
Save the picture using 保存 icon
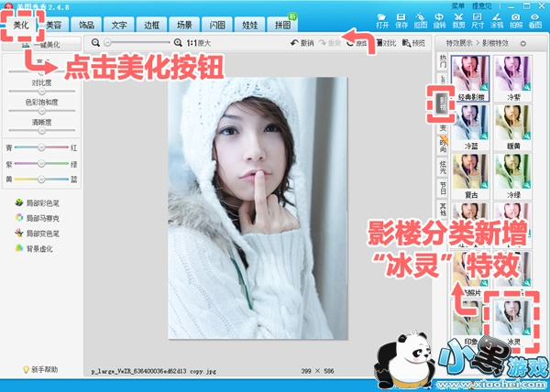(x=401, y=21)
